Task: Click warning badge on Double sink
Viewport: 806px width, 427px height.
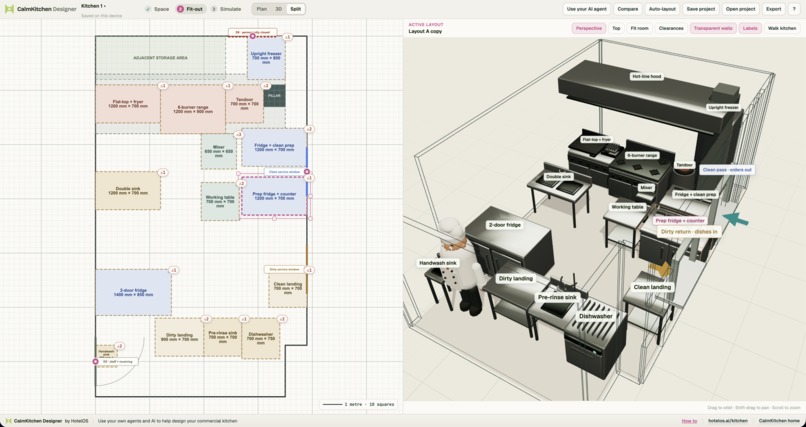Action: pyautogui.click(x=162, y=172)
